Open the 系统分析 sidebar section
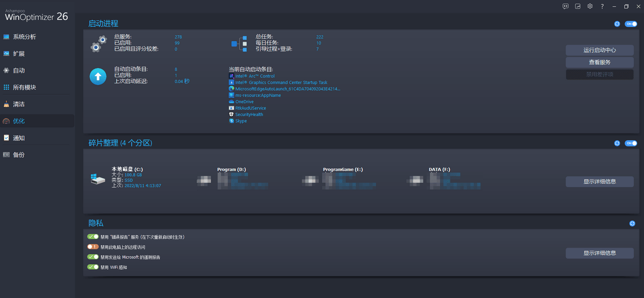The width and height of the screenshot is (644, 298). coord(37,37)
